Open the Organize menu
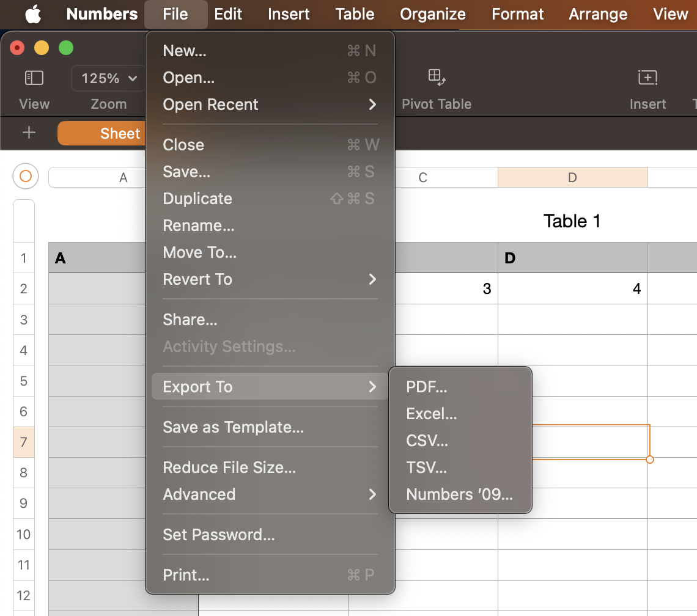The image size is (697, 616). 432,14
